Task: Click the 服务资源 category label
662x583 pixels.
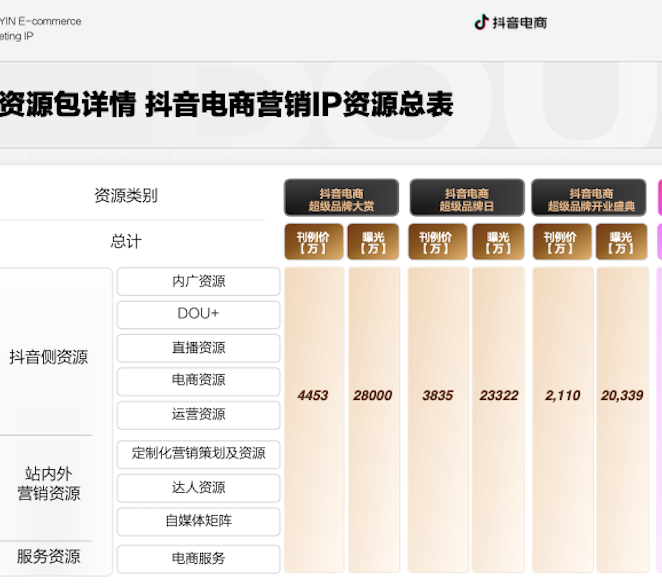Action: [x=48, y=557]
